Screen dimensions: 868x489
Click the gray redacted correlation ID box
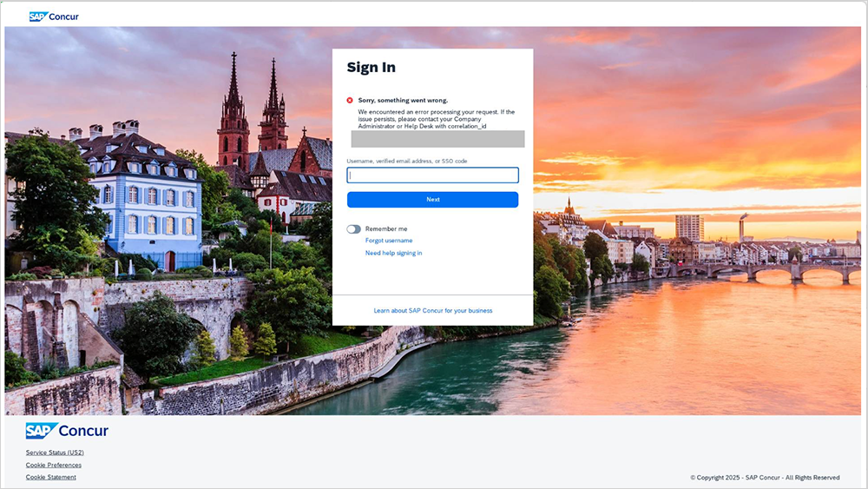(437, 139)
